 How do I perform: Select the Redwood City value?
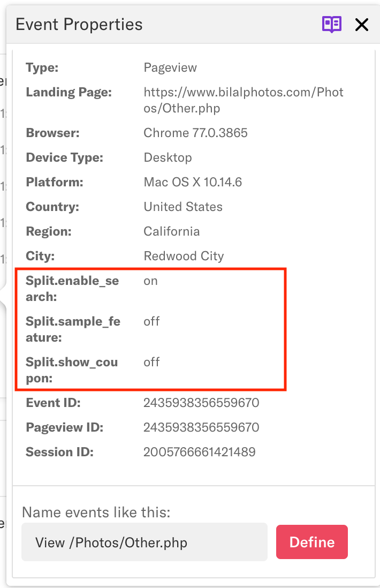pos(184,256)
